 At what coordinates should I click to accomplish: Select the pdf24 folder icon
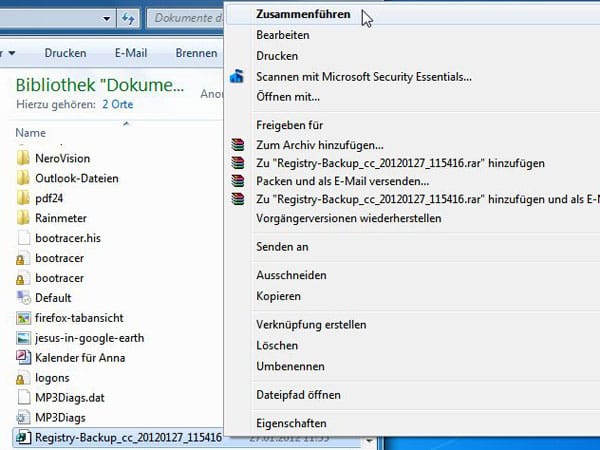click(x=25, y=198)
